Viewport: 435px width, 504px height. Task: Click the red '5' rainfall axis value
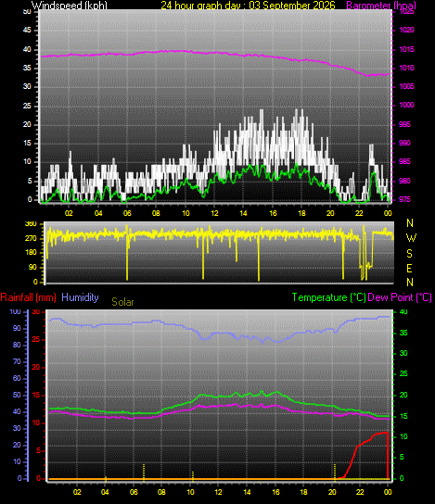tap(39, 450)
